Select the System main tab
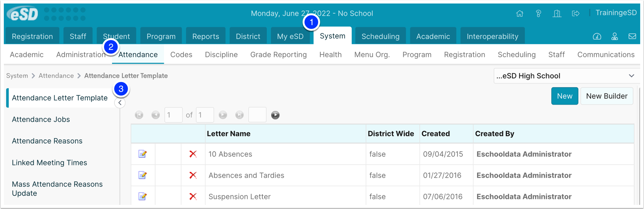 point(332,36)
